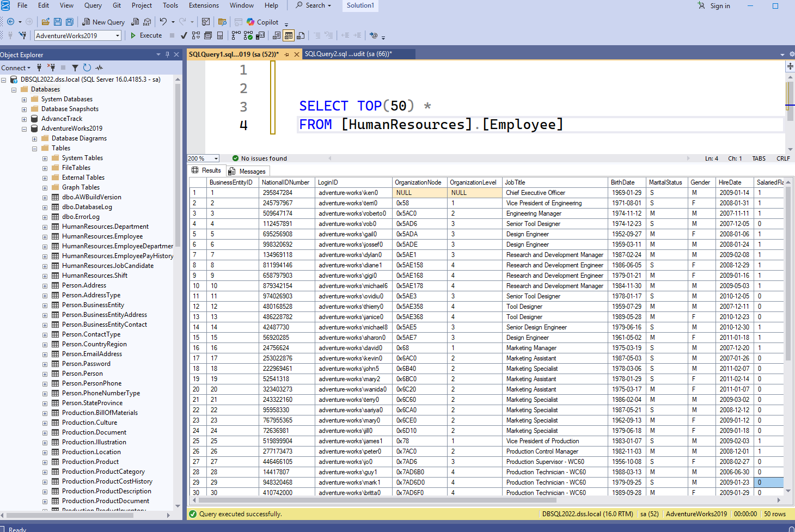Toggle Include Actual Execution Plan
795x532 pixels.
coord(248,35)
